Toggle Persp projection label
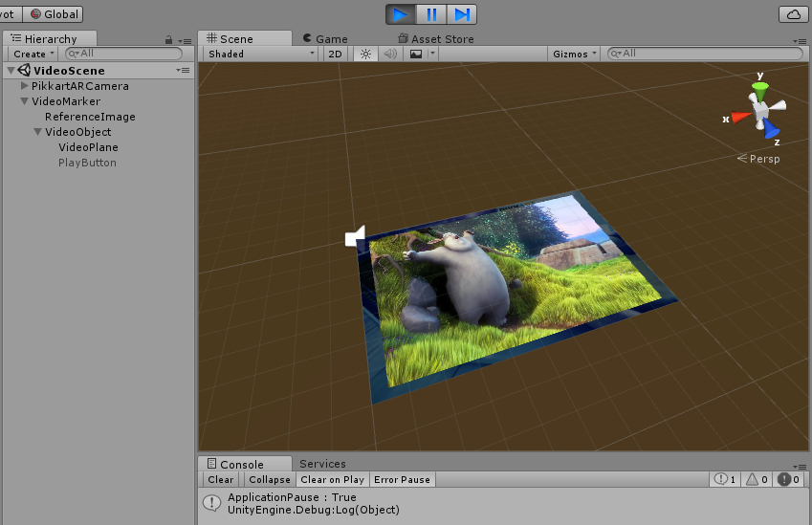 click(x=758, y=159)
